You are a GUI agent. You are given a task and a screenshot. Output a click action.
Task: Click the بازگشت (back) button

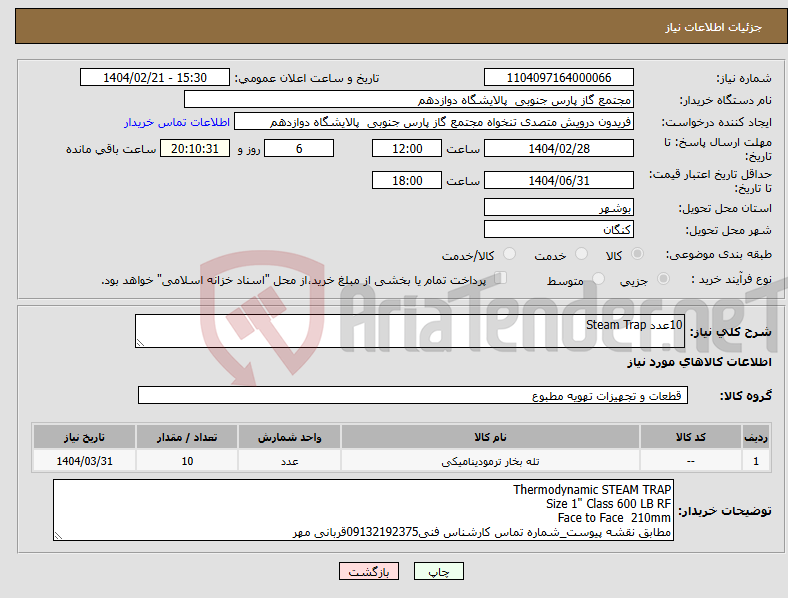coord(369,571)
